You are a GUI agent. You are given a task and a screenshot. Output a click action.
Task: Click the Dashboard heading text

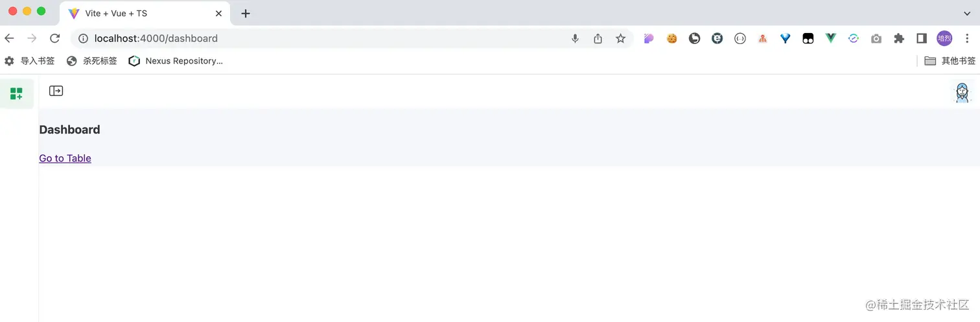pos(69,130)
